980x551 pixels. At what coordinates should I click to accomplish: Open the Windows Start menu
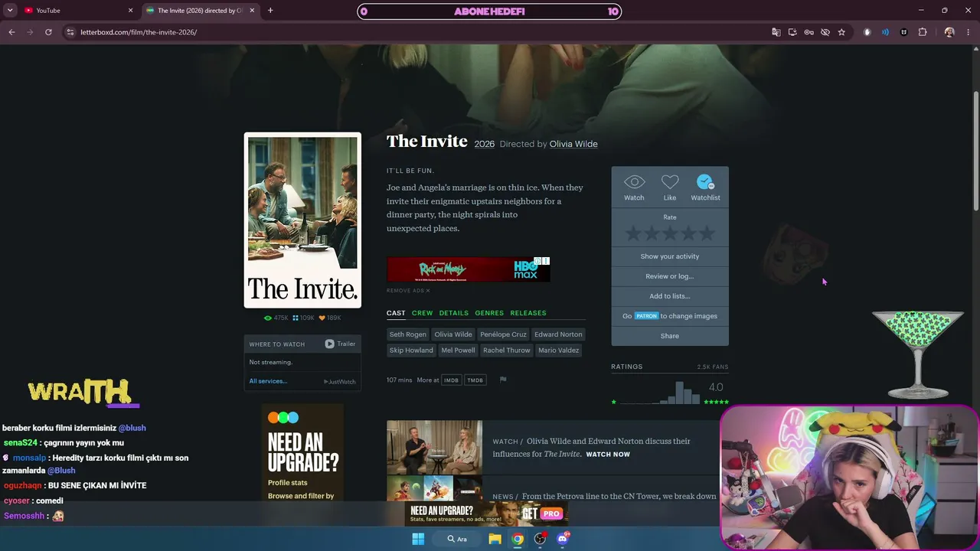point(418,539)
